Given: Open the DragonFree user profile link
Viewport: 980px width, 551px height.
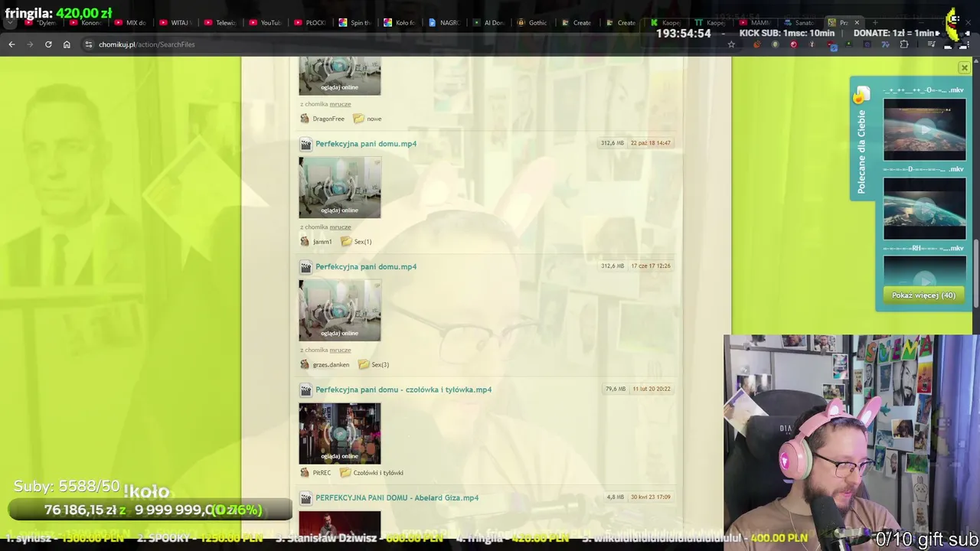Looking at the screenshot, I should (328, 119).
